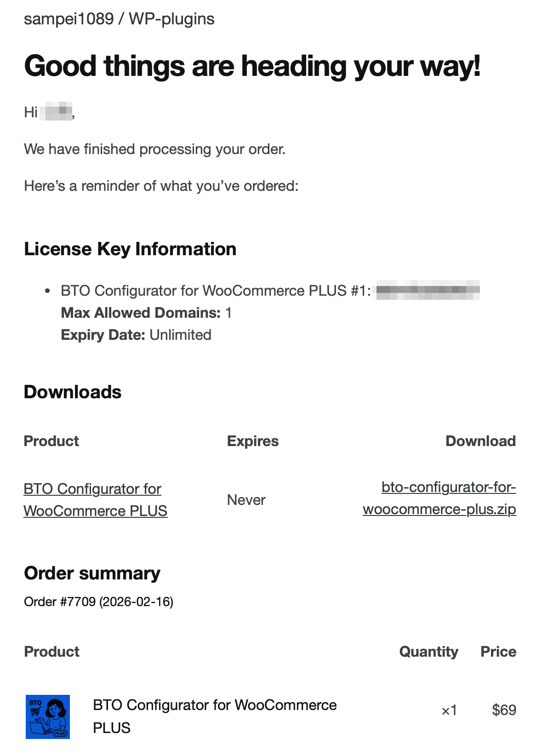Screen dimensions: 542x756
Task: Click the Order summary heading
Action: point(92,573)
